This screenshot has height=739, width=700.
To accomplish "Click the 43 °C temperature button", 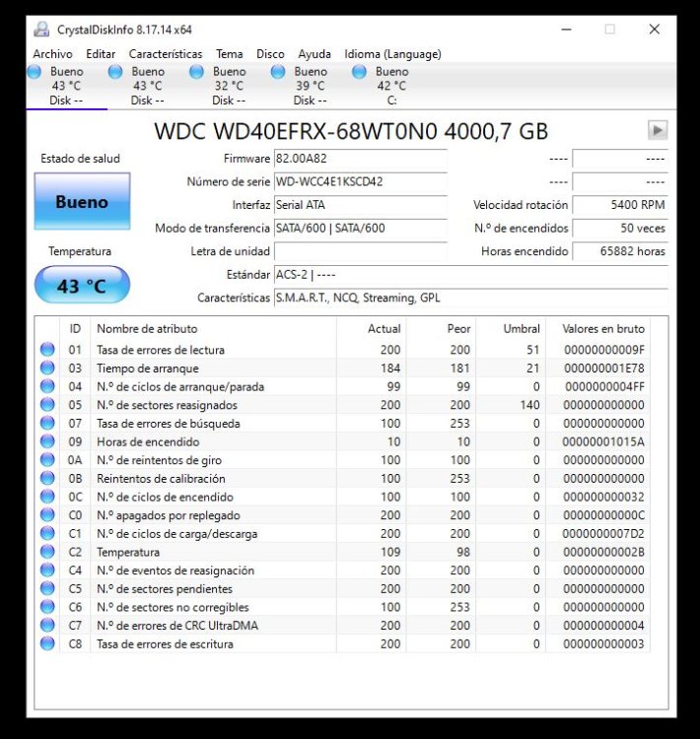I will pos(82,285).
